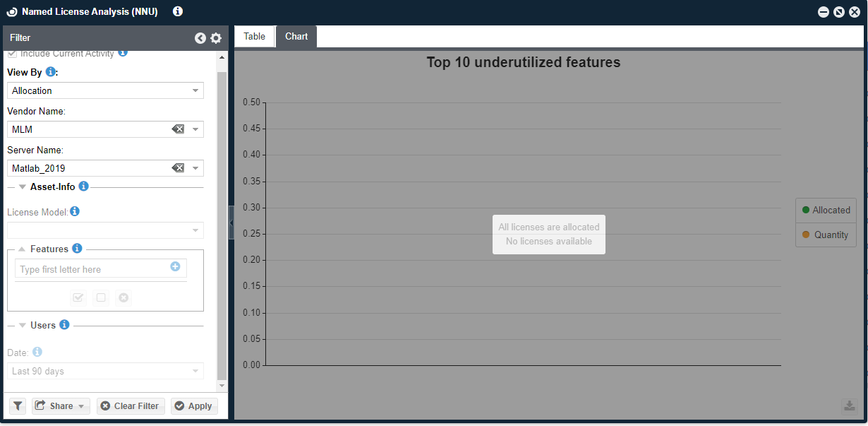Clear the MLM vendor name selection
The image size is (868, 426).
(x=178, y=129)
